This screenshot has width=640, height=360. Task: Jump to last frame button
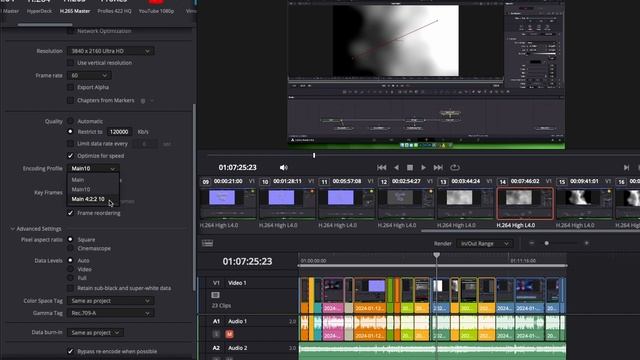[438, 167]
